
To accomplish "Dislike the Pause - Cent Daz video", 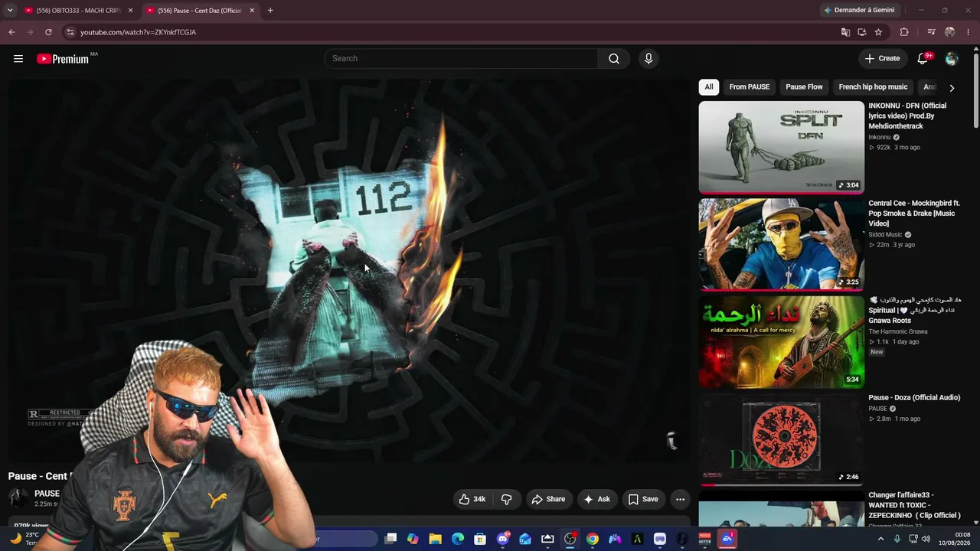I will pyautogui.click(x=507, y=499).
